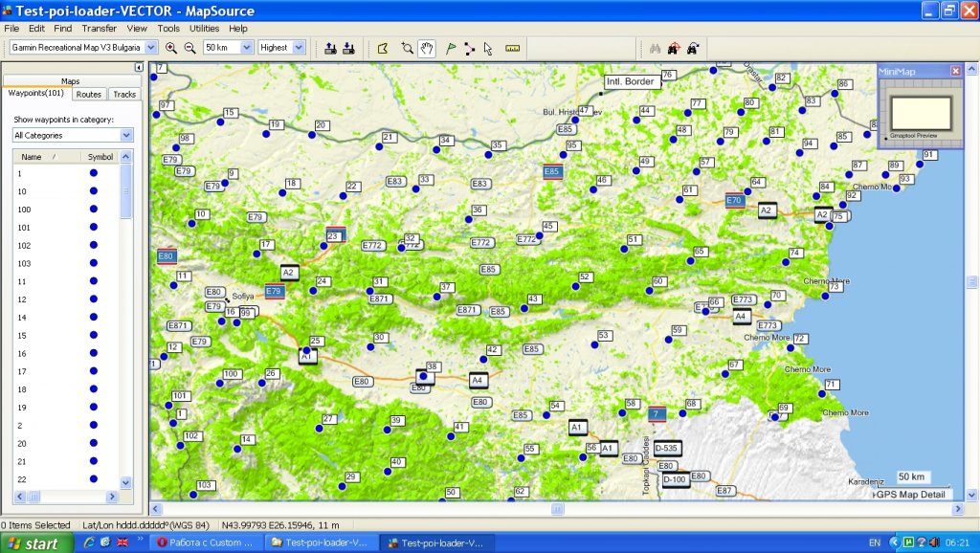Viewport: 980px width, 553px height.
Task: Click the binoculars Find Places icon
Action: (656, 48)
